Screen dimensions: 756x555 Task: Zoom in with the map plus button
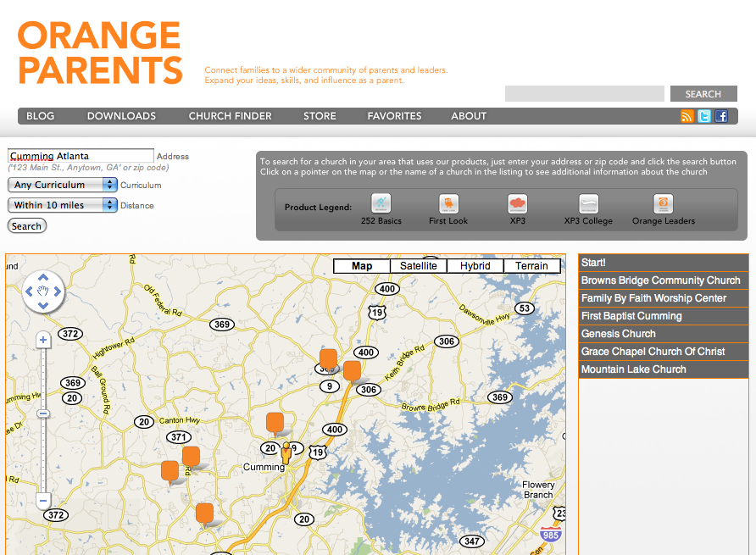pos(43,340)
